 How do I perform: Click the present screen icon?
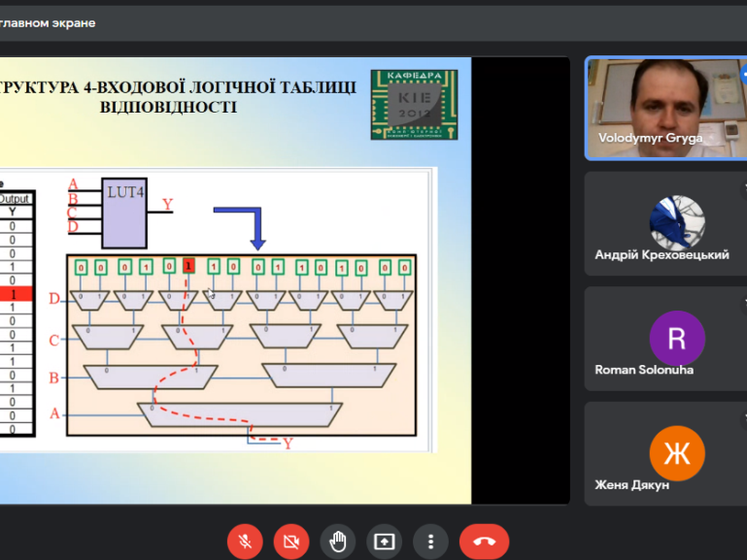coord(385,542)
